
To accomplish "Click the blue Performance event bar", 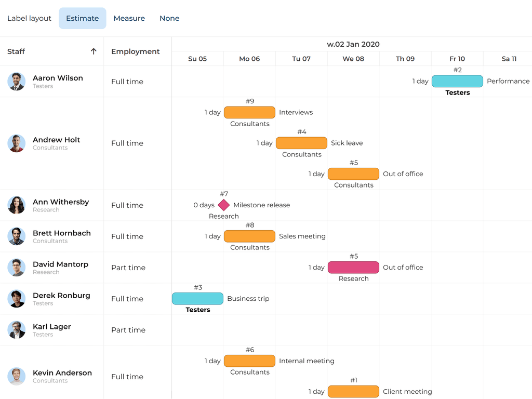I will [457, 81].
